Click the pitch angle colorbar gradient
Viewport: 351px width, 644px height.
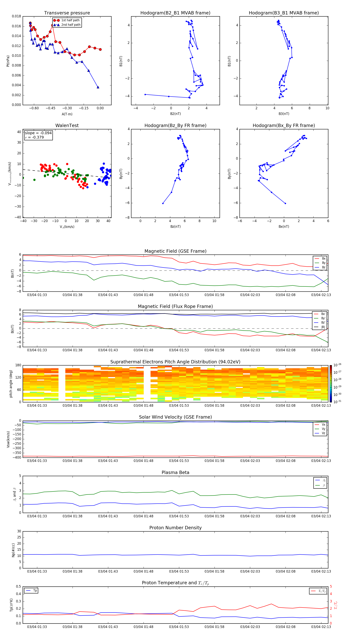point(331,384)
